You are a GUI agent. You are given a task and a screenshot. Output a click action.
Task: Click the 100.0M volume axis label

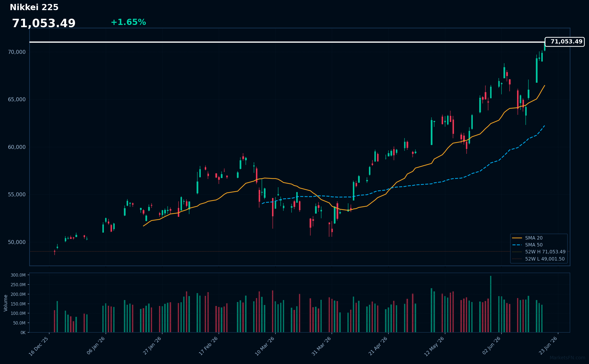(18, 313)
